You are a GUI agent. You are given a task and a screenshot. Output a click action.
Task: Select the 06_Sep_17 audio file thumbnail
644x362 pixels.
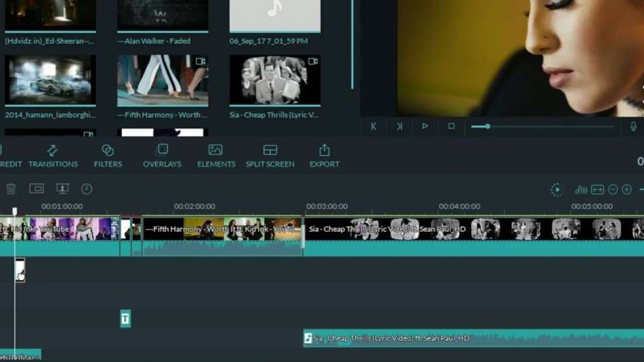275,15
